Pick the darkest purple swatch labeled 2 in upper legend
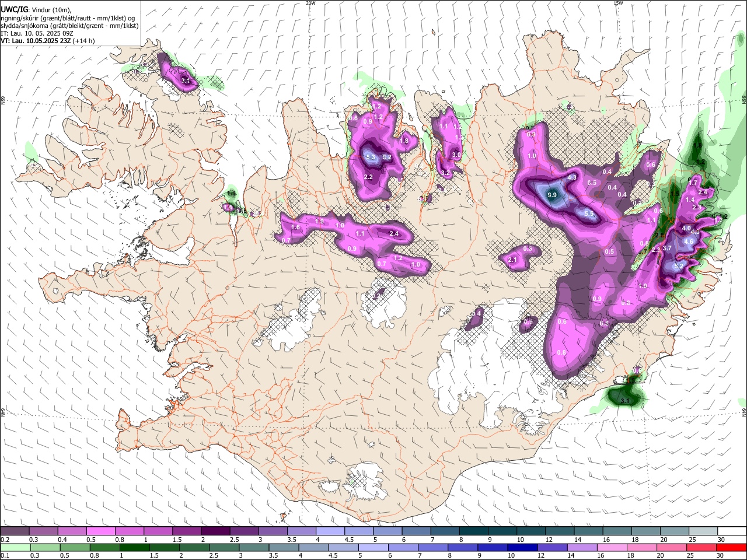The height and width of the screenshot is (560, 747). (215, 531)
